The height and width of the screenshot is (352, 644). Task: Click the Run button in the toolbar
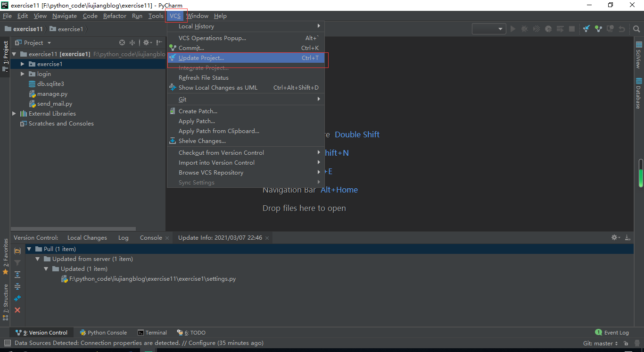pos(513,29)
